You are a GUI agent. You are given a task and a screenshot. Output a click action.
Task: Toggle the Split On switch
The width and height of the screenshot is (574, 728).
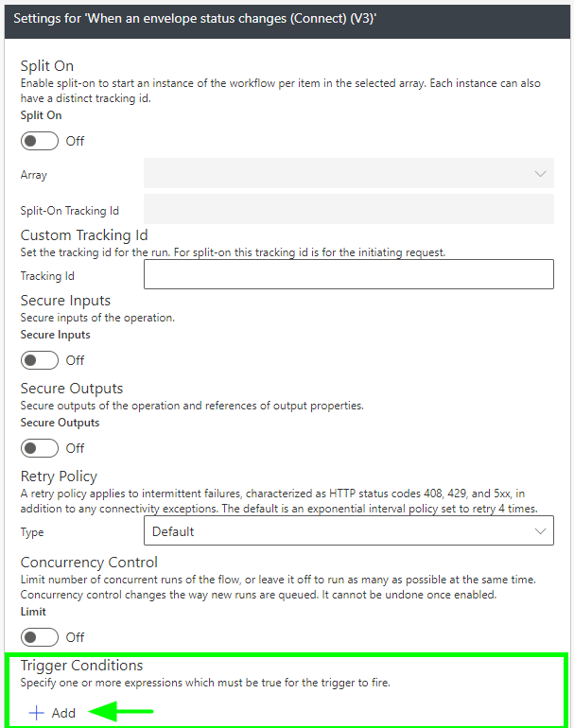tap(40, 141)
